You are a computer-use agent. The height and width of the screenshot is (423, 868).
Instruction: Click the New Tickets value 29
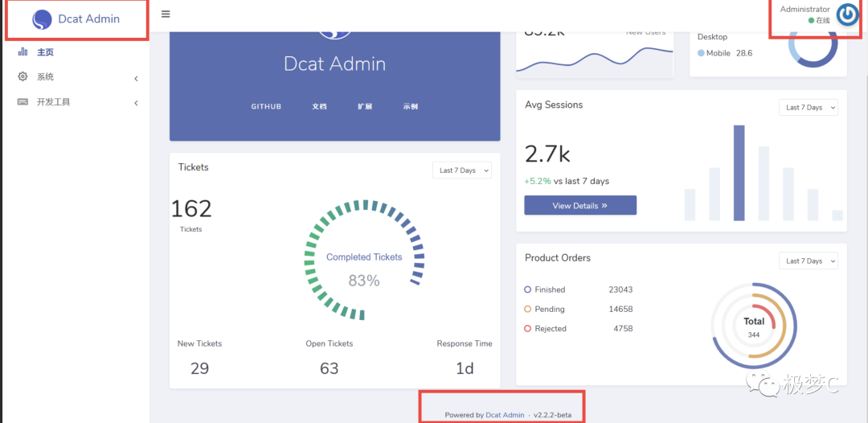(x=199, y=368)
